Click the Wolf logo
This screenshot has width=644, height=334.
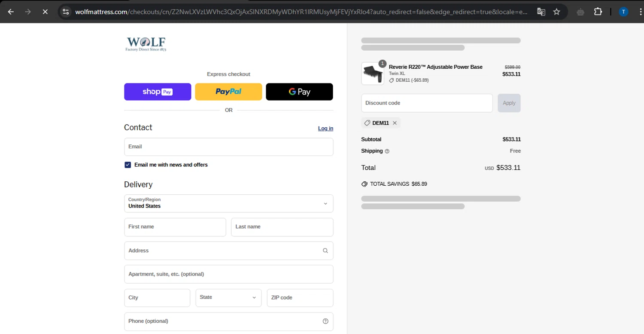pos(146,44)
